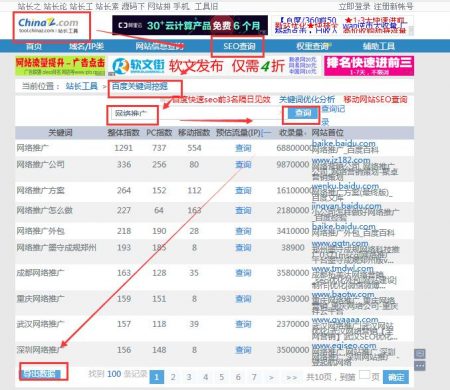
Task: Click the upper floating feedback icon at right edge
Action: [x=420, y=354]
